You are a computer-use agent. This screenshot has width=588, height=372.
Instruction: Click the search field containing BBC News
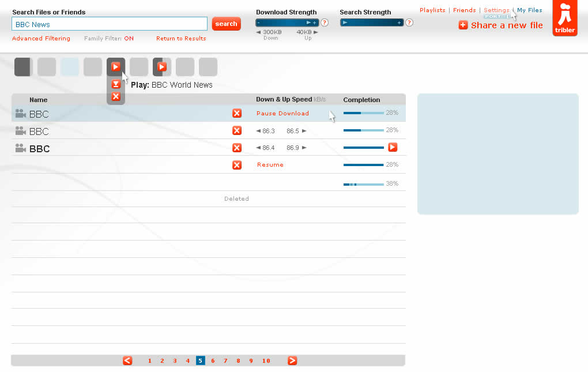[x=110, y=24]
